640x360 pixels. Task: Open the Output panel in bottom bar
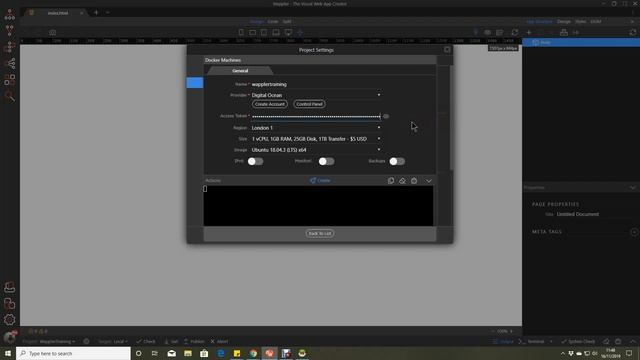point(503,341)
